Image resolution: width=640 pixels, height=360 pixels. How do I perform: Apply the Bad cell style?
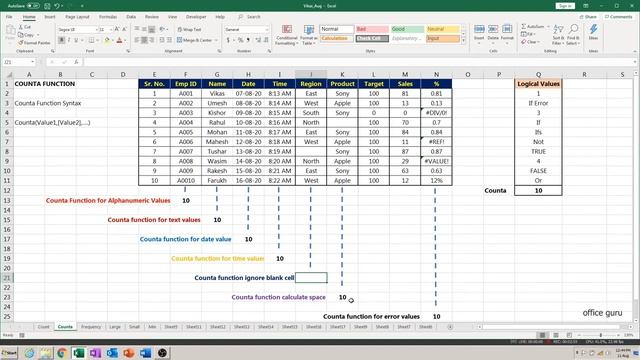372,29
